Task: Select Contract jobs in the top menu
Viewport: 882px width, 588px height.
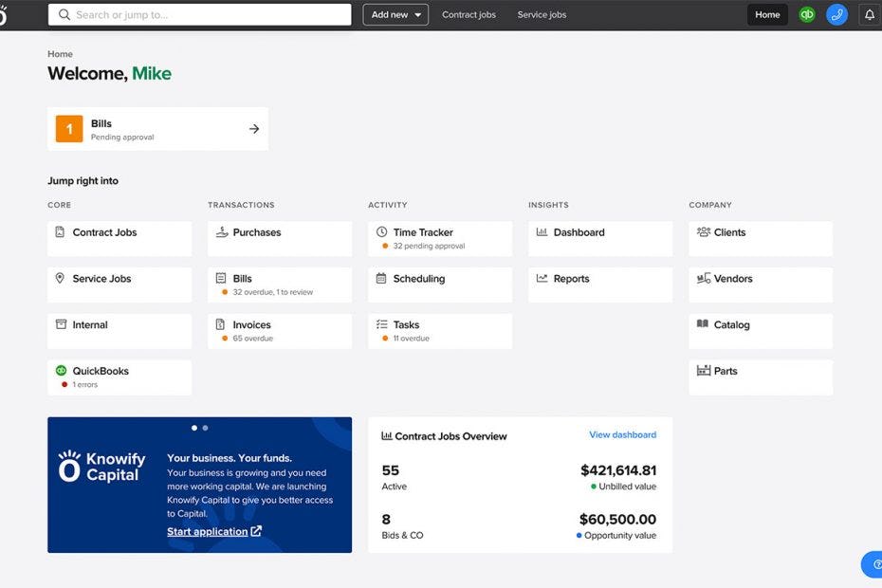Action: coord(469,14)
